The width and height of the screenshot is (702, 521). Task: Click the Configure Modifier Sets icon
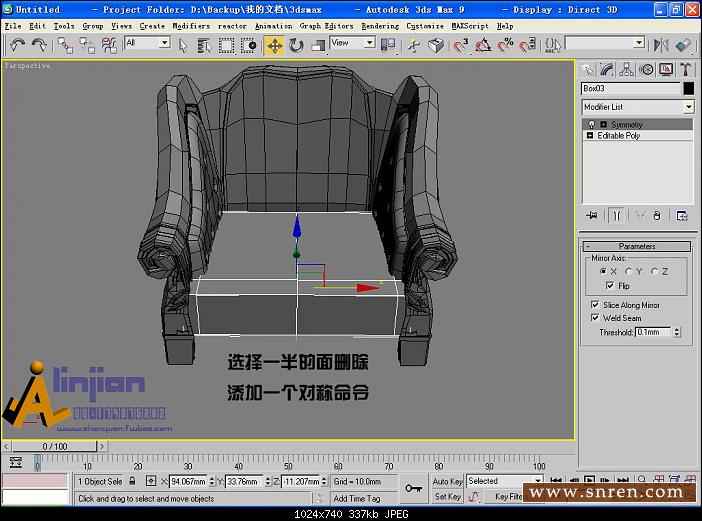682,215
